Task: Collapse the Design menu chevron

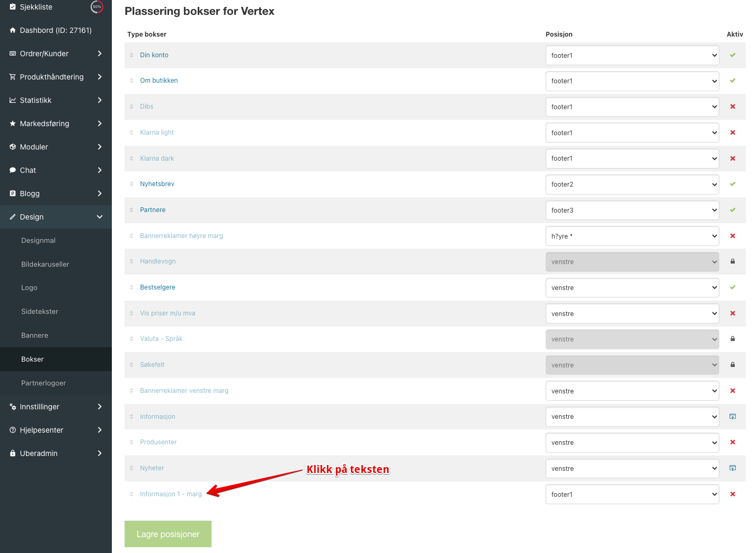Action: 100,217
